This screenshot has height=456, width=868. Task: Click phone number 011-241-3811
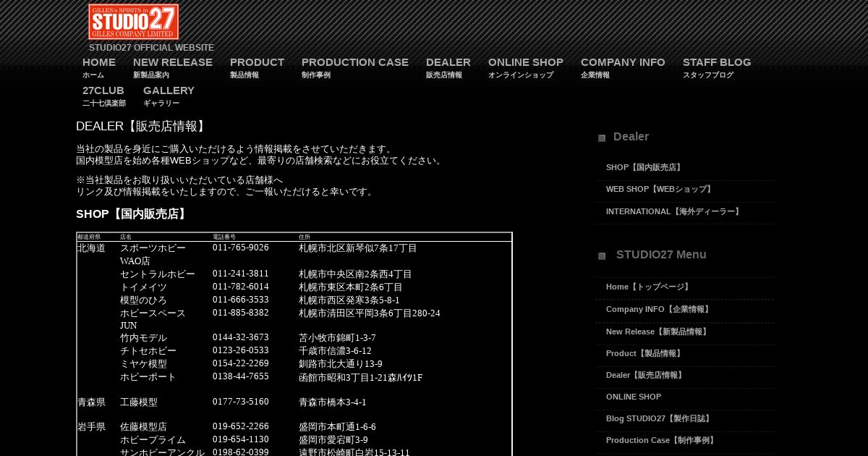click(x=241, y=274)
